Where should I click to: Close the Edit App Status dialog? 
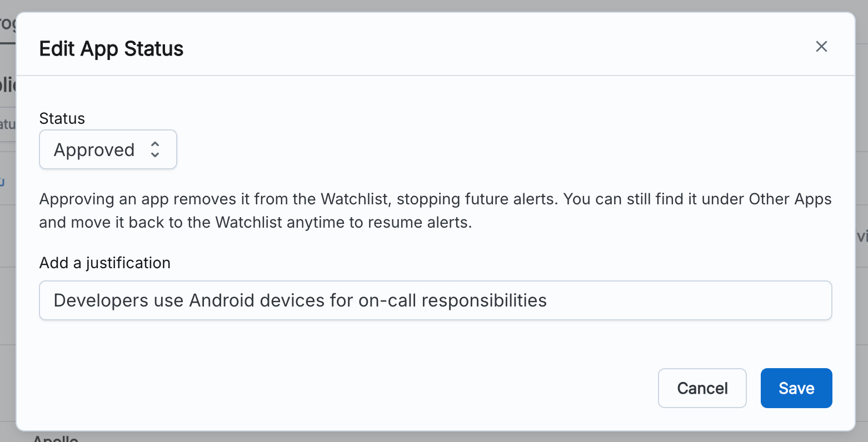pyautogui.click(x=821, y=47)
